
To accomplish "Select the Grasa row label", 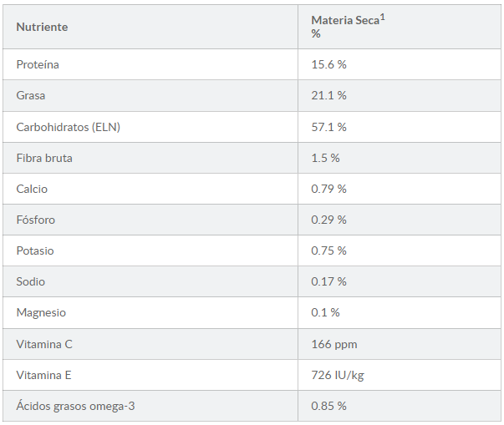I will pyautogui.click(x=31, y=95).
